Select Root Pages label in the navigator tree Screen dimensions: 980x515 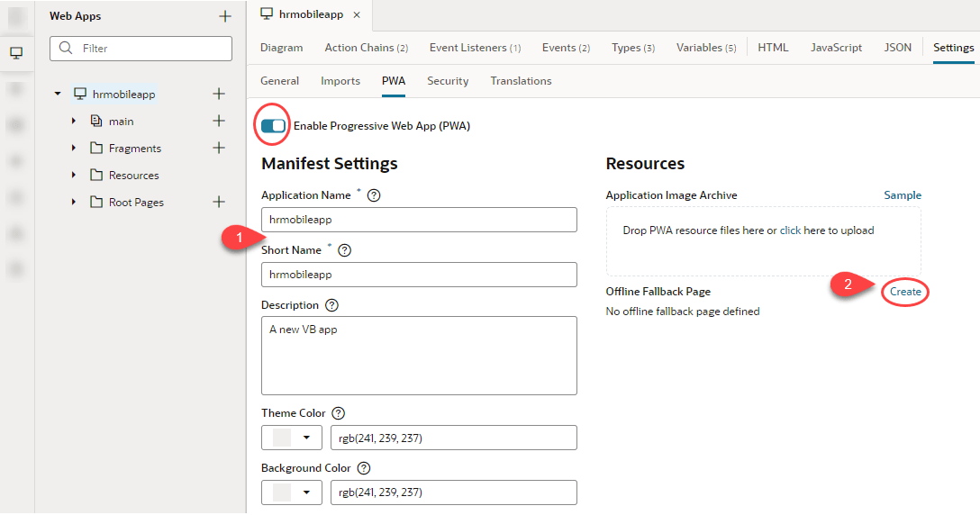click(x=136, y=202)
